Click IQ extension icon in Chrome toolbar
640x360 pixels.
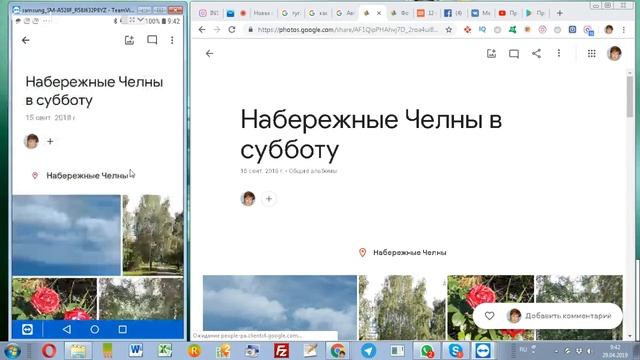point(482,29)
